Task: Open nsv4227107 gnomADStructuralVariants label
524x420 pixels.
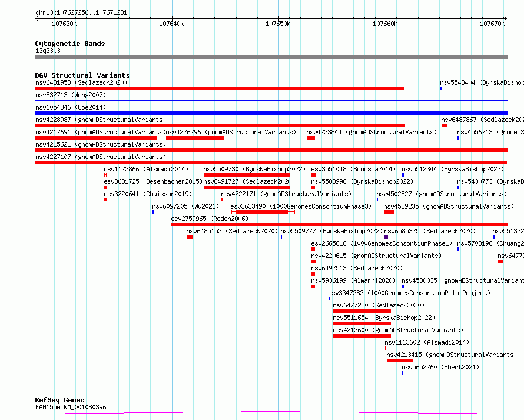Action: [101, 157]
